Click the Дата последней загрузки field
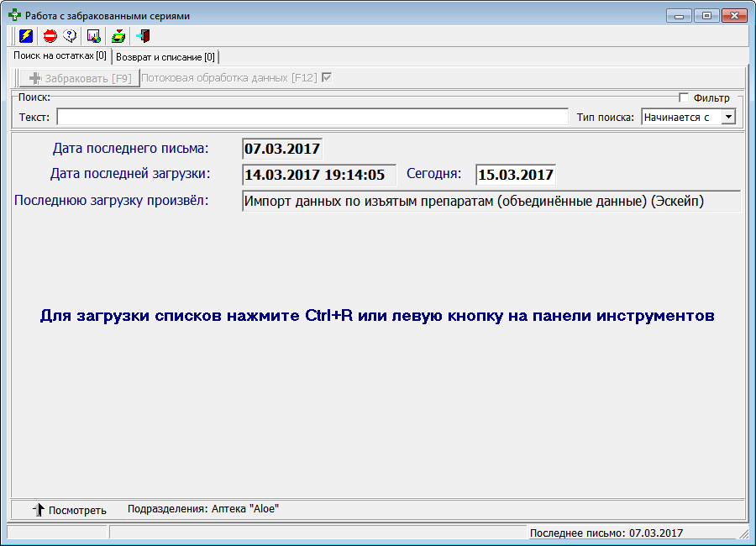 tap(318, 175)
